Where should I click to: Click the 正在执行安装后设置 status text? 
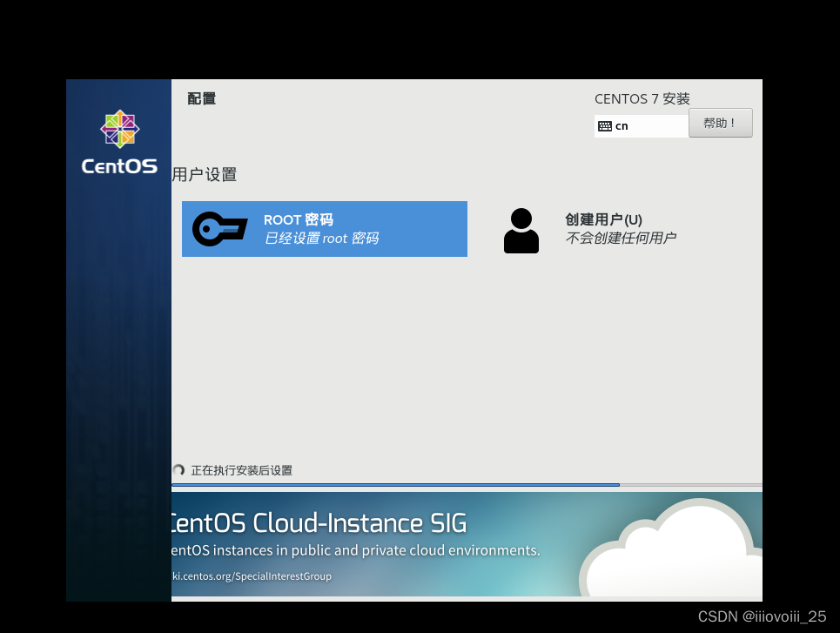(242, 470)
